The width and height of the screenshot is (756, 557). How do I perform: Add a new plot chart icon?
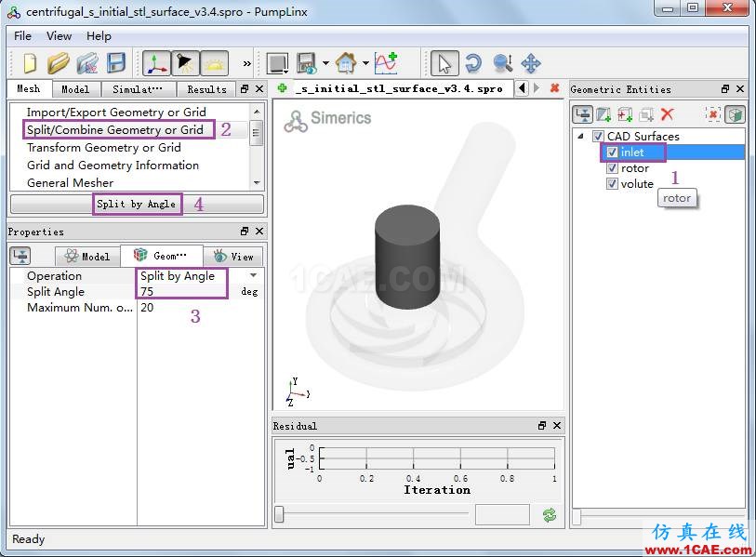(386, 63)
